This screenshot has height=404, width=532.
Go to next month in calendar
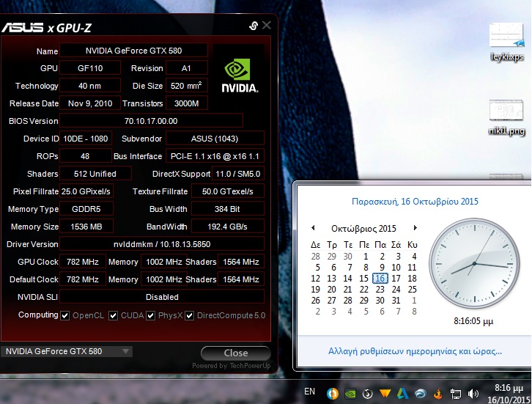[415, 228]
